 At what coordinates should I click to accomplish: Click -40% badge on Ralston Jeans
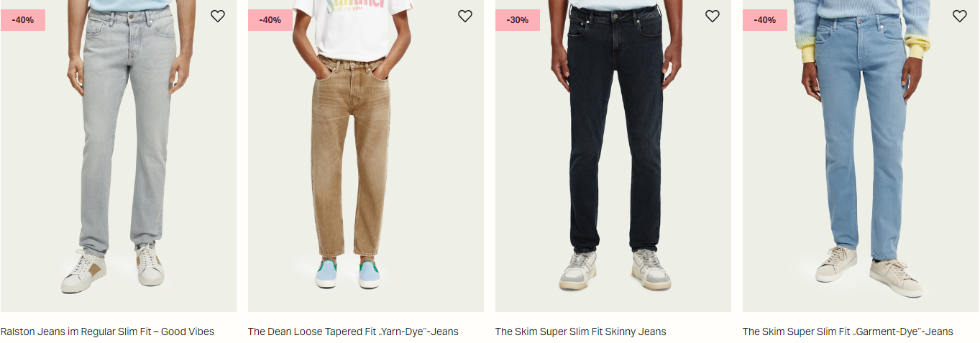click(23, 19)
